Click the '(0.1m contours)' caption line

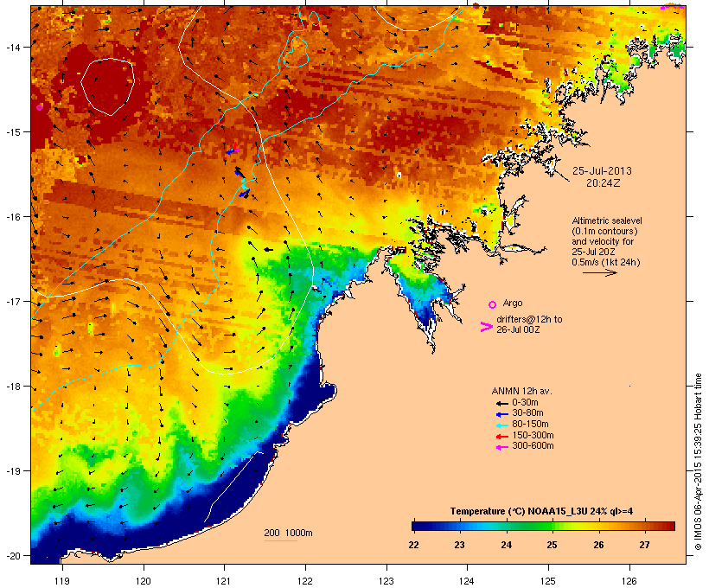coord(604,231)
